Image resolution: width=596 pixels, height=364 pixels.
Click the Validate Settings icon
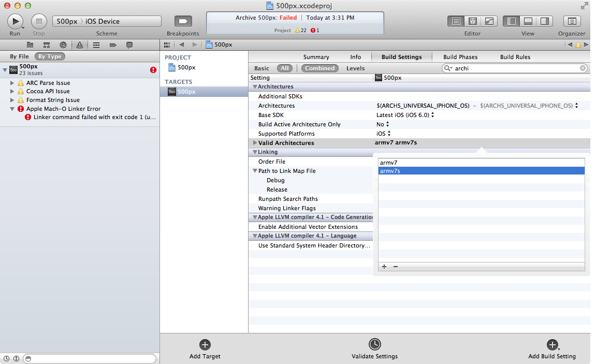tap(374, 345)
